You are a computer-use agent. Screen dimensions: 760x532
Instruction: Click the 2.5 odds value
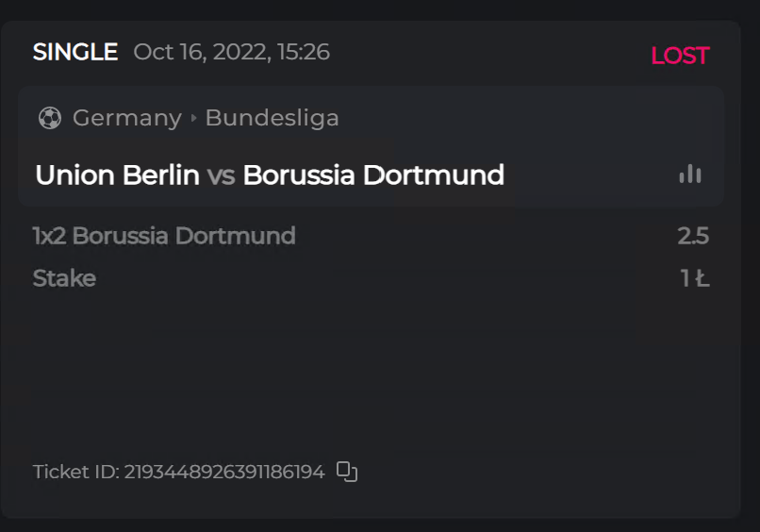(692, 236)
